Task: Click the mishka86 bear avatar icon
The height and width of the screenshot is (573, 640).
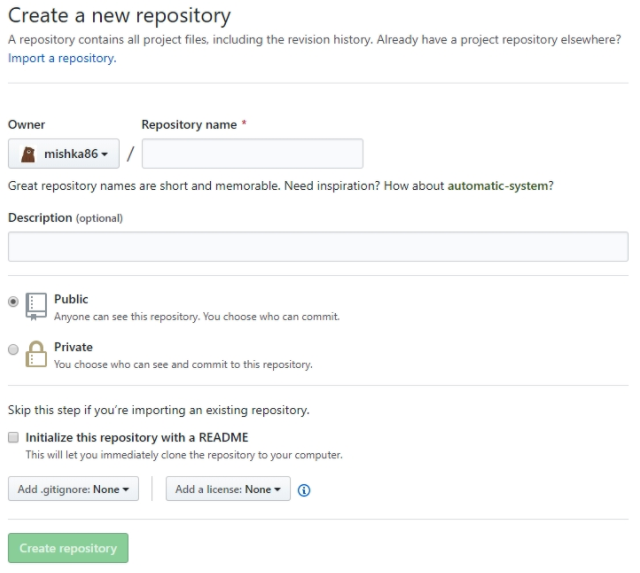Action: [28, 154]
